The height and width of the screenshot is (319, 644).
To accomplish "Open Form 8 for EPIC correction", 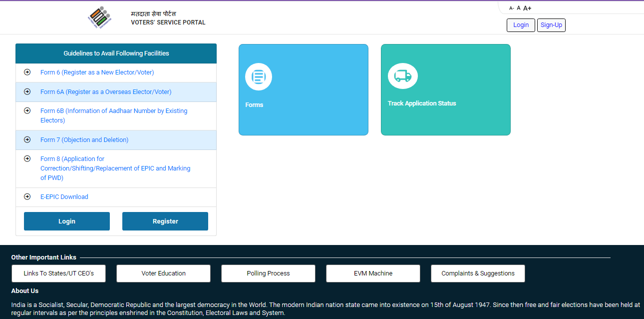I will tap(115, 168).
